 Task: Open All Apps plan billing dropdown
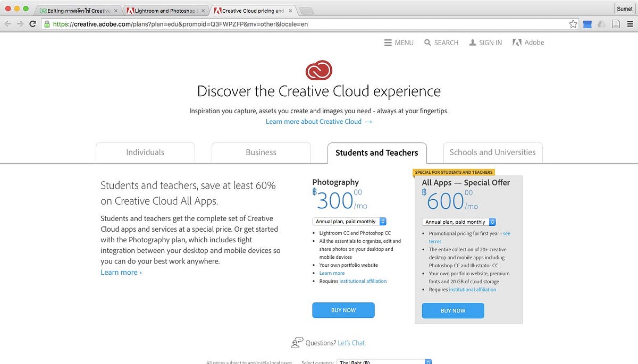click(459, 222)
